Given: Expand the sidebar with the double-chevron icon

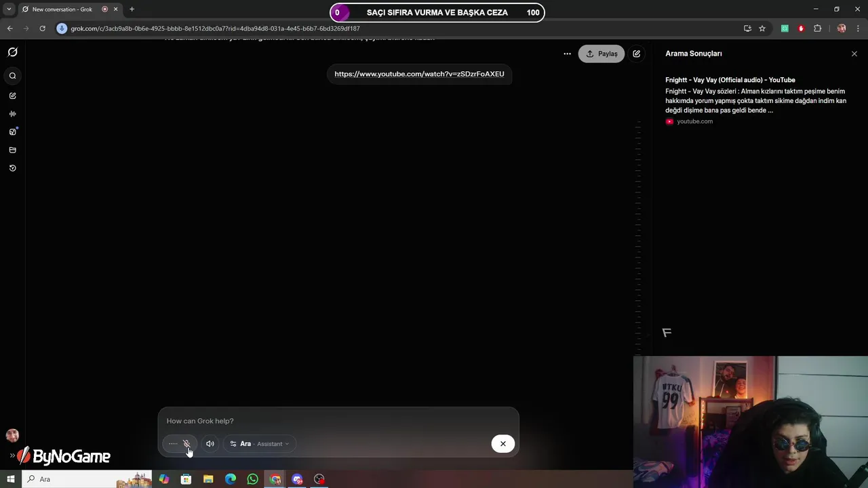Looking at the screenshot, I should tap(12, 455).
